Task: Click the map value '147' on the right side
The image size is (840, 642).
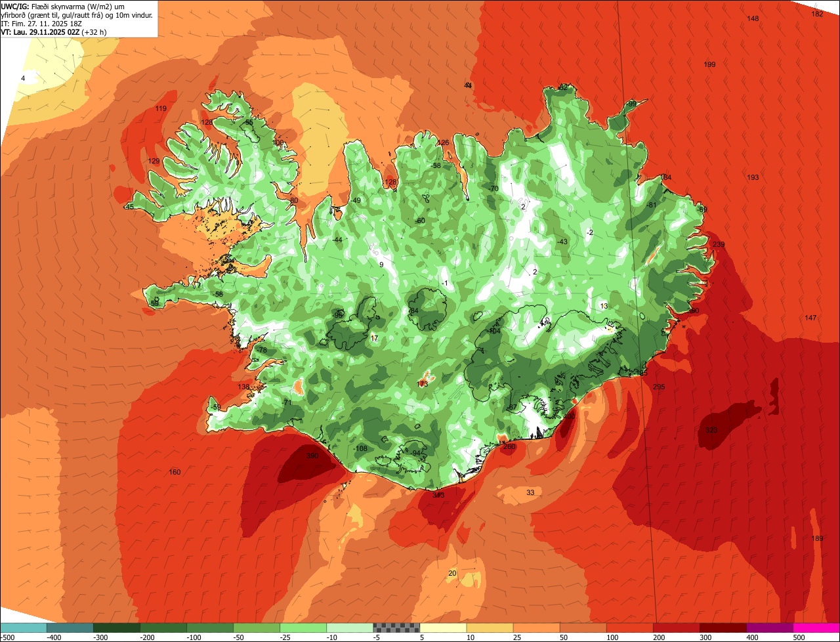Action: [x=810, y=318]
